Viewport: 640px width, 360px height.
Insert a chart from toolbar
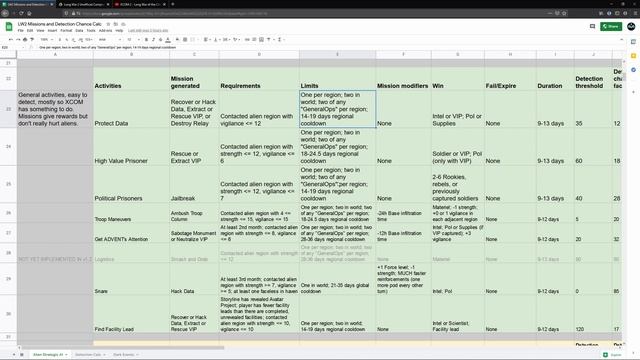261,40
